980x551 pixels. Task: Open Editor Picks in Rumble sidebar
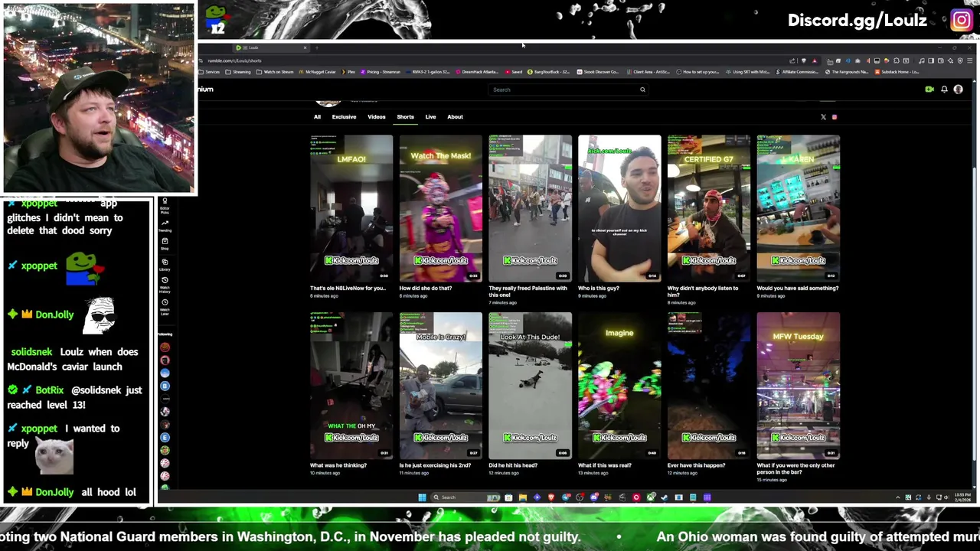[165, 205]
